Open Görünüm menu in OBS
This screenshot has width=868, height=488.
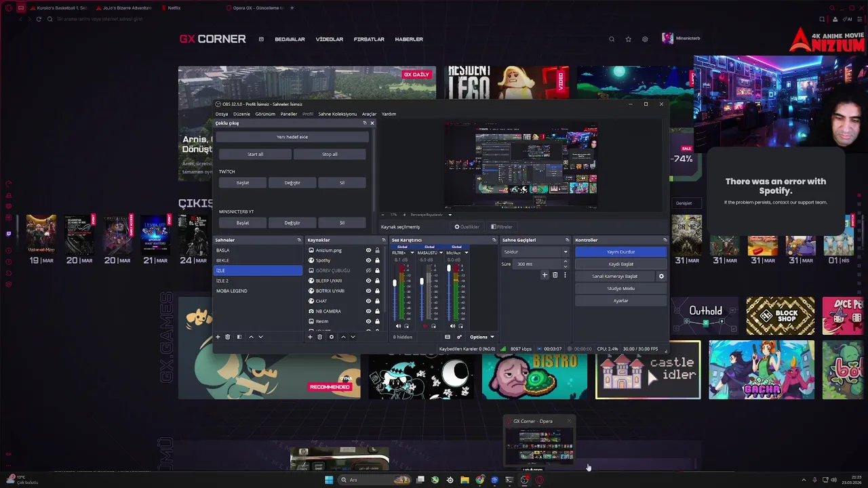[x=265, y=114]
